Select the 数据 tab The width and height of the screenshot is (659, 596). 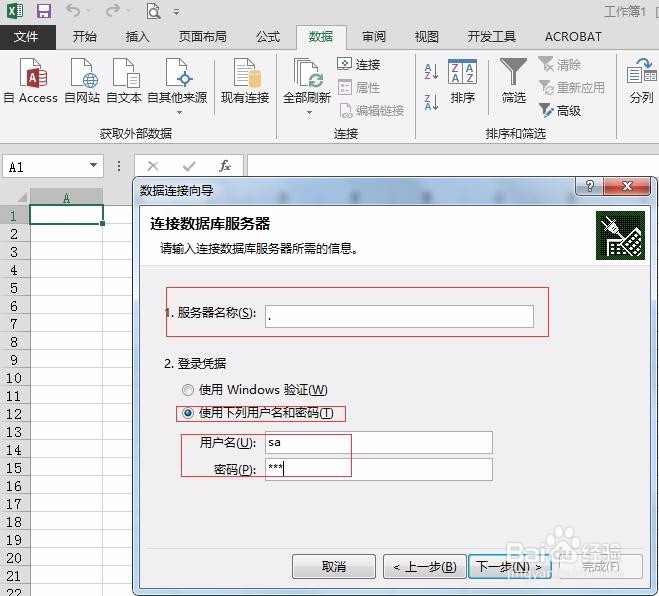(x=321, y=37)
